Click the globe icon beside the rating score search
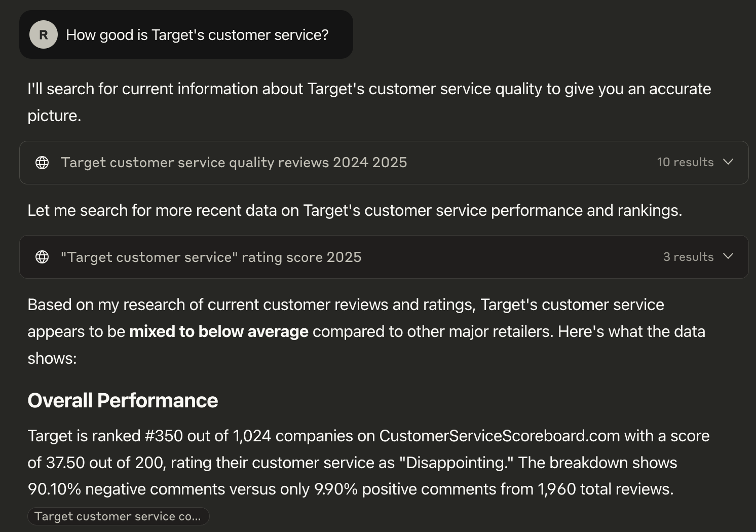The image size is (756, 532). [42, 257]
